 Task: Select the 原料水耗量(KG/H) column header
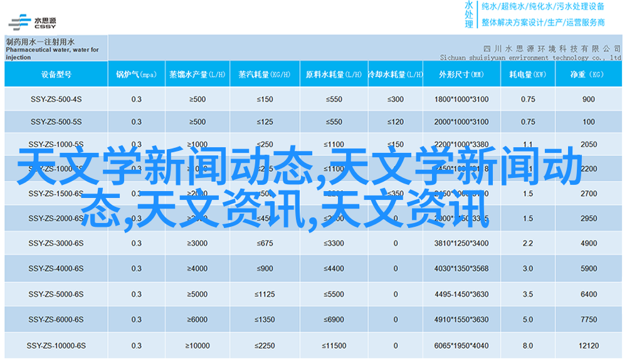(x=334, y=75)
